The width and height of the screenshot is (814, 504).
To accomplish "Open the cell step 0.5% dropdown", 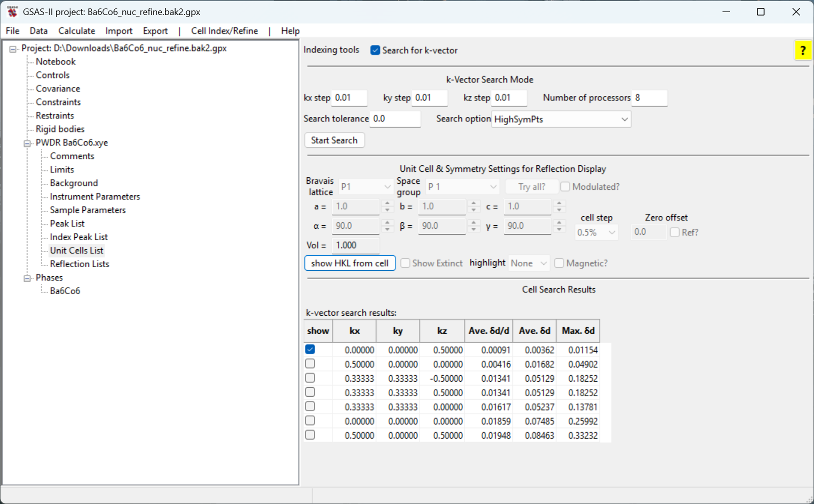I will pyautogui.click(x=596, y=232).
